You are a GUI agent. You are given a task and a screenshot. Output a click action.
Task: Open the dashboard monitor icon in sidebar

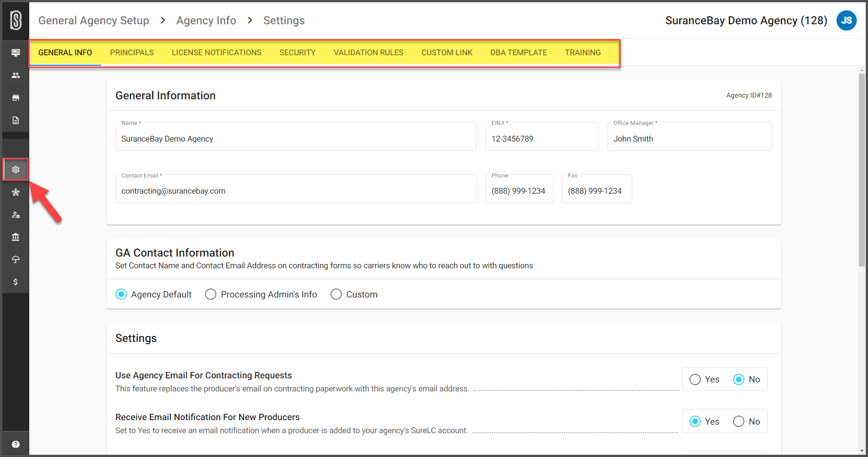[16, 53]
